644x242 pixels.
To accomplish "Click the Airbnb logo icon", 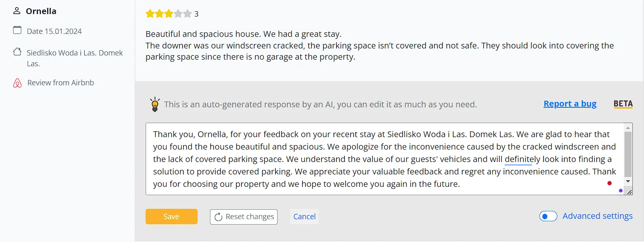I will click(17, 83).
